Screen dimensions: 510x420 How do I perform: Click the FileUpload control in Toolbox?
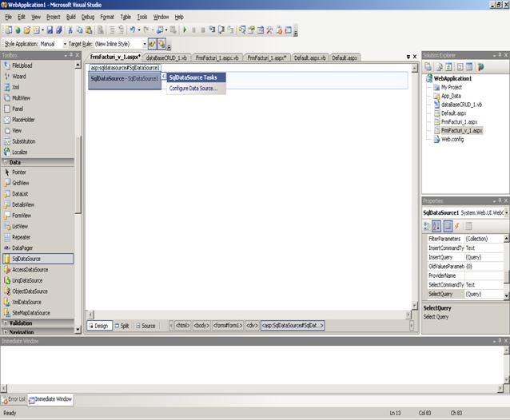point(38,65)
